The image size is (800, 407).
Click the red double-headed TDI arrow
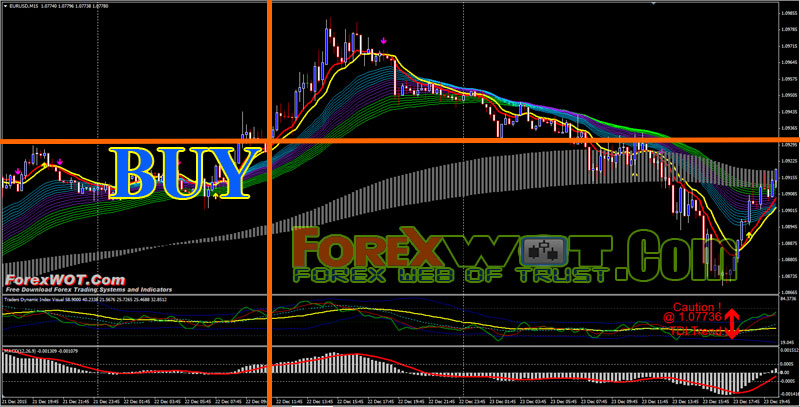pos(732,324)
